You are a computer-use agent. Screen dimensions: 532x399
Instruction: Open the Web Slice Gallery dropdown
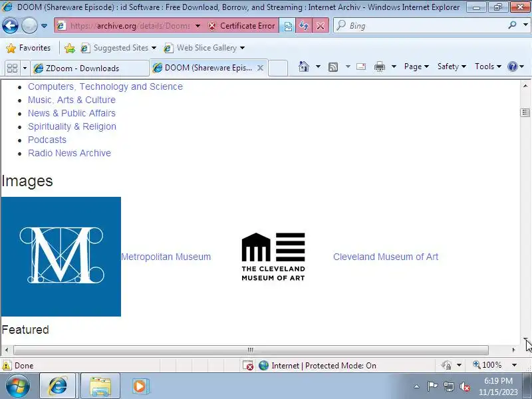coord(205,48)
